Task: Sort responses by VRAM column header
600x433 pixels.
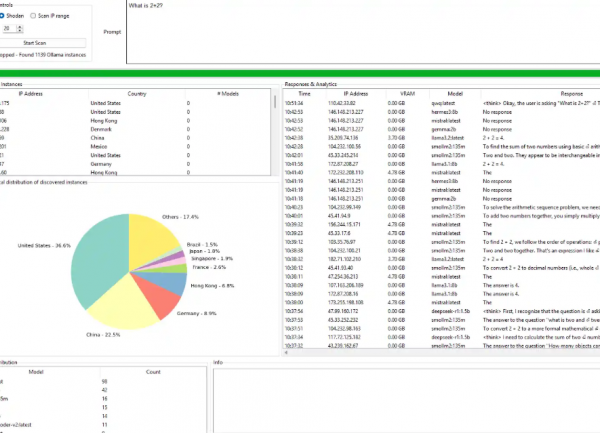Action: coord(407,93)
